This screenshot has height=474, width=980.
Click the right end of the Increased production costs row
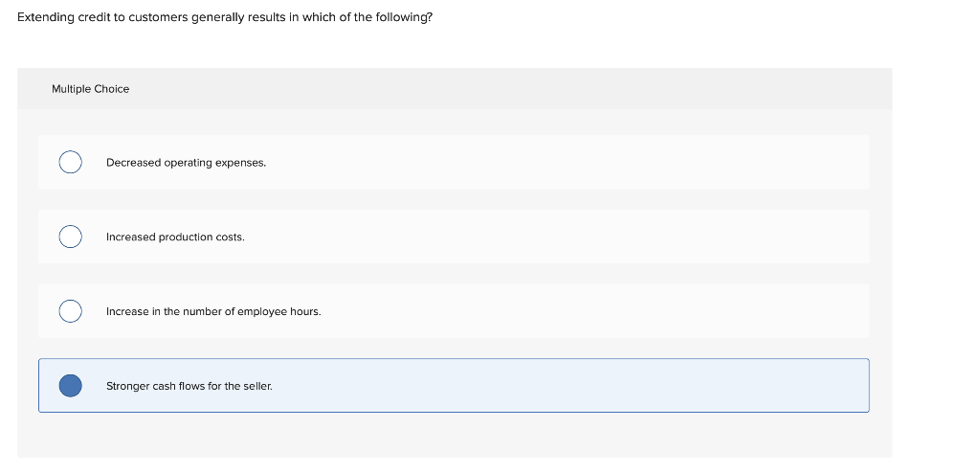click(842, 237)
